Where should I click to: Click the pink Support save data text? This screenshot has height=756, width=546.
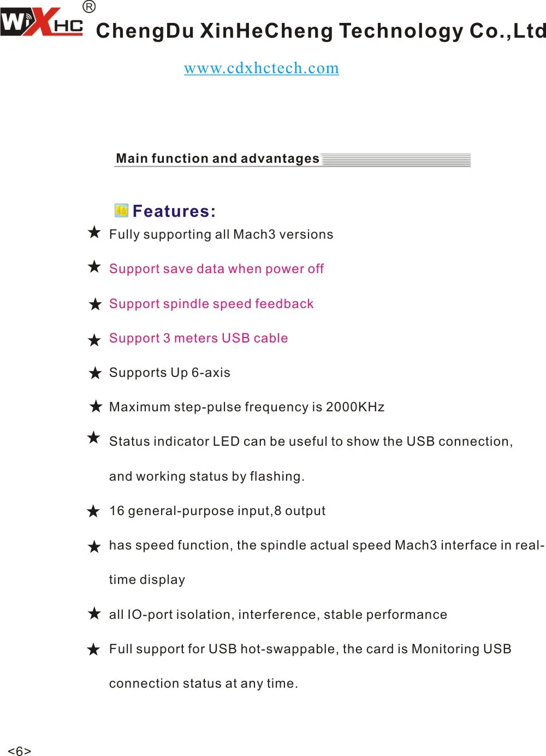point(216,269)
